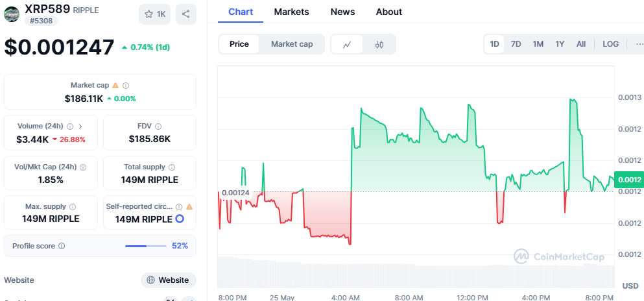Visit the coin Website button
This screenshot has width=644, height=301.
(169, 280)
